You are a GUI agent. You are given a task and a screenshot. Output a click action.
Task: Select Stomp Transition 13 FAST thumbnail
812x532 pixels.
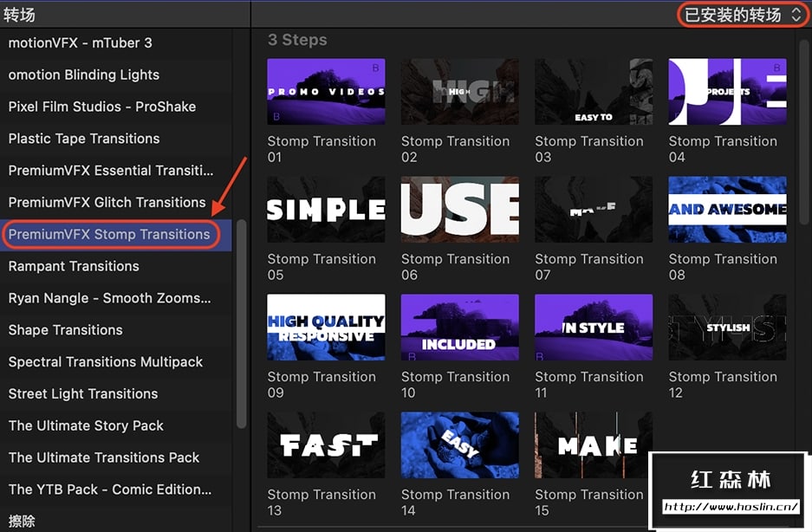click(x=326, y=445)
